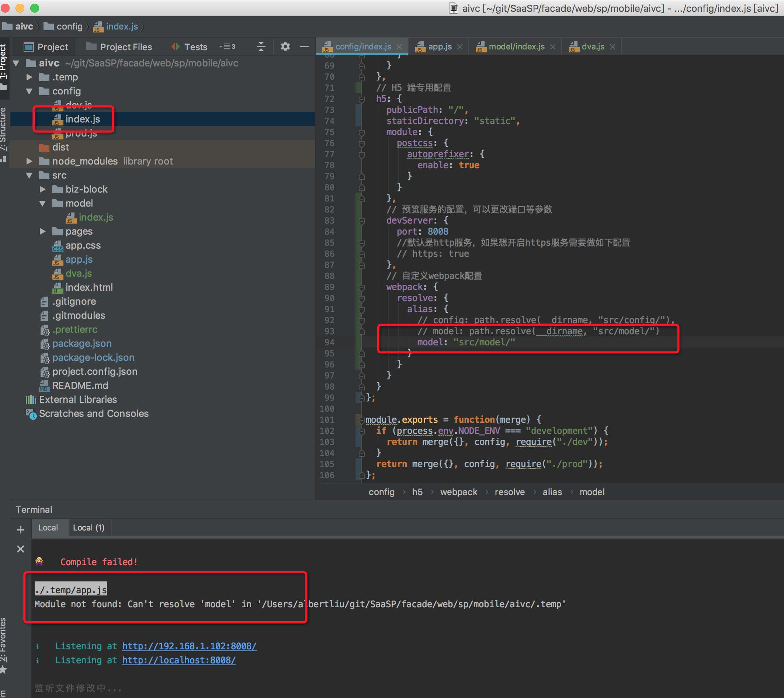This screenshot has height=698, width=784.
Task: Toggle the Favorites side panel button
Action: [x=4, y=645]
